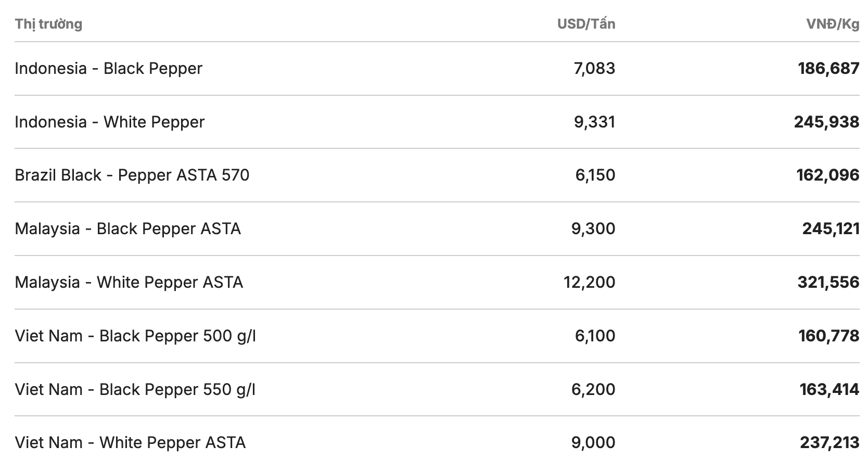868x459 pixels.
Task: Select the Indonesia - Black Pepper row label
Action: click(108, 68)
